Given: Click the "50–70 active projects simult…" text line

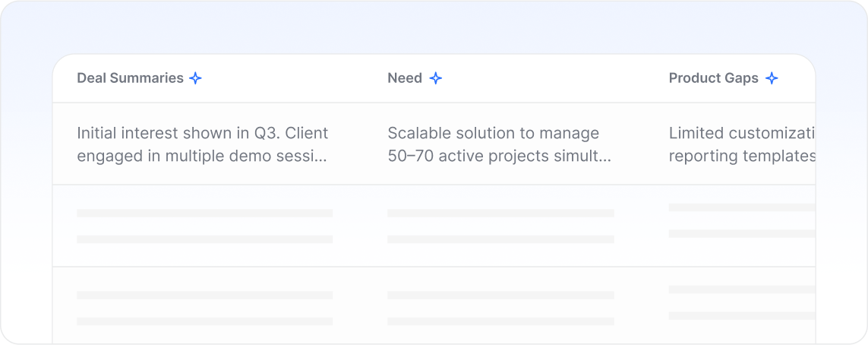Looking at the screenshot, I should (500, 157).
